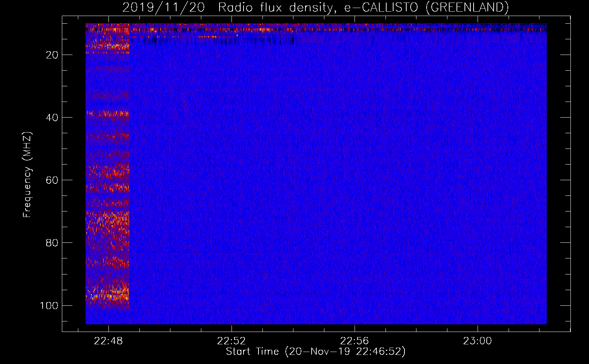Click the 22:56 time tick label
The image size is (589, 364).
point(354,341)
